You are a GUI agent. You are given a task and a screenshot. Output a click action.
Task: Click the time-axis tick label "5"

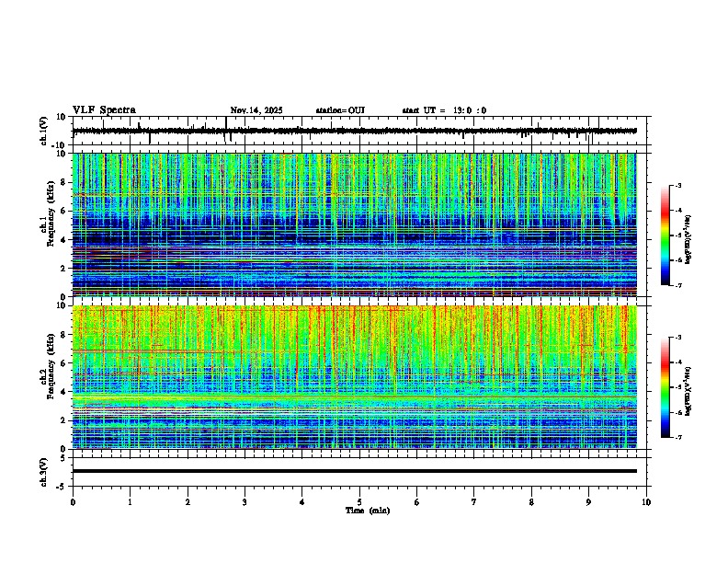[x=359, y=502]
